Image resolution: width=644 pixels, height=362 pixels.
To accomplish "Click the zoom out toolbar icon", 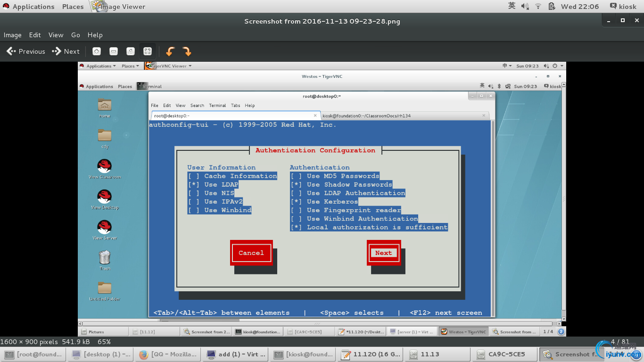I will (114, 51).
